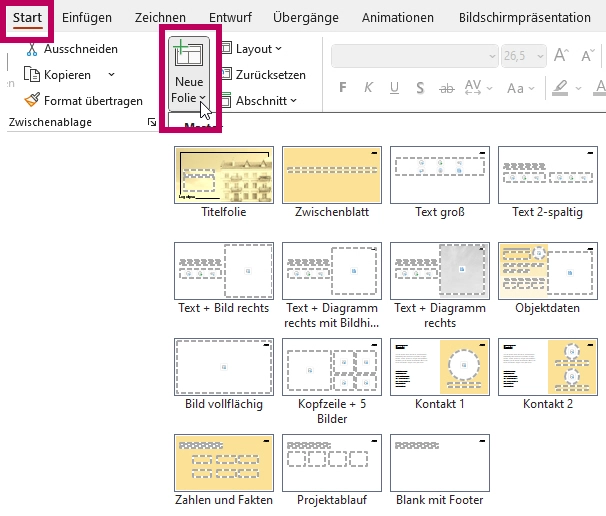This screenshot has height=516, width=606.
Task: Increase font size with the larger A icon
Action: 560,56
